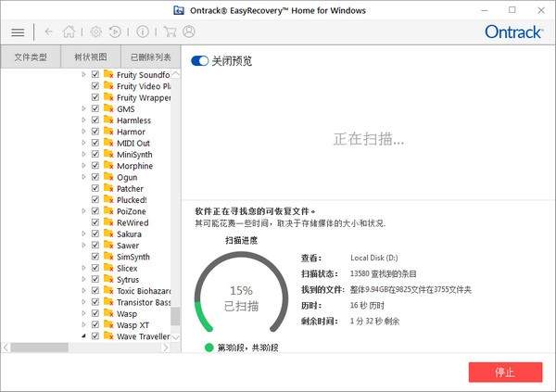The image size is (556, 392).
Task: Click the resume recovery icon
Action: (115, 32)
